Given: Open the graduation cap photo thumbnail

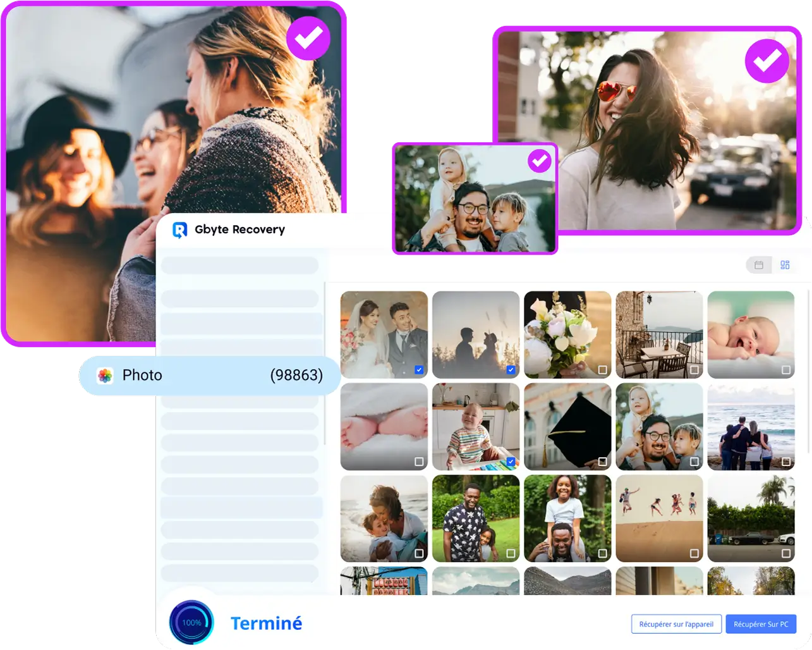Looking at the screenshot, I should click(567, 426).
